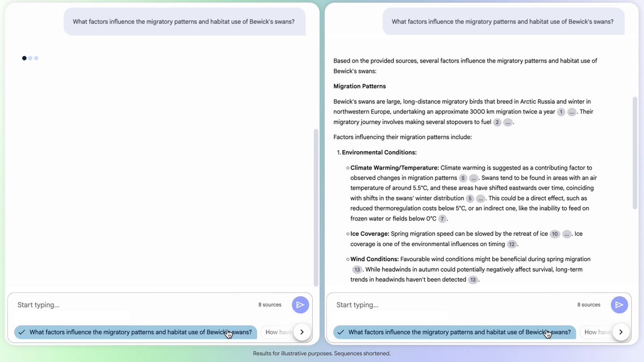Click the next-suggestion chevron in the right panel
This screenshot has height=362, width=644.
pyautogui.click(x=621, y=332)
